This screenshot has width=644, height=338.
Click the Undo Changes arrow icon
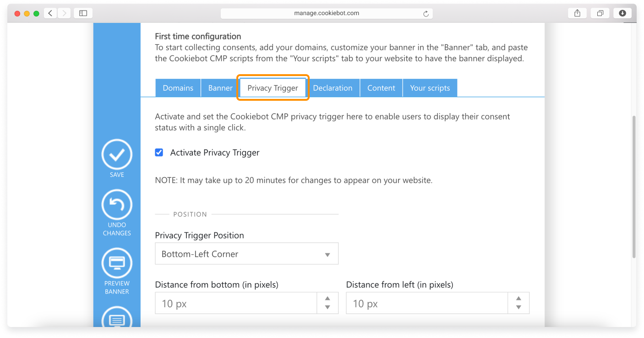pyautogui.click(x=117, y=205)
